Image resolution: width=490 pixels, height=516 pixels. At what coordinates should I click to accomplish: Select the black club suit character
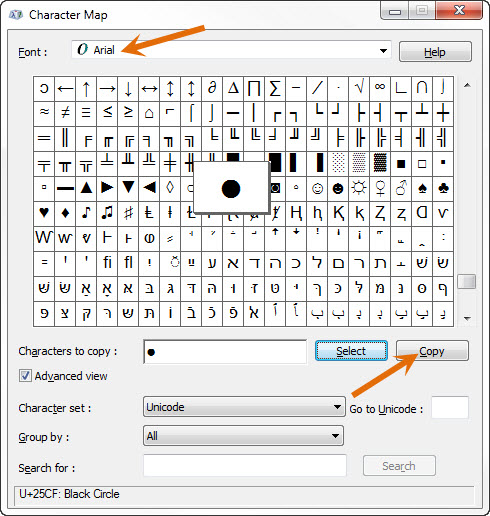click(443, 189)
